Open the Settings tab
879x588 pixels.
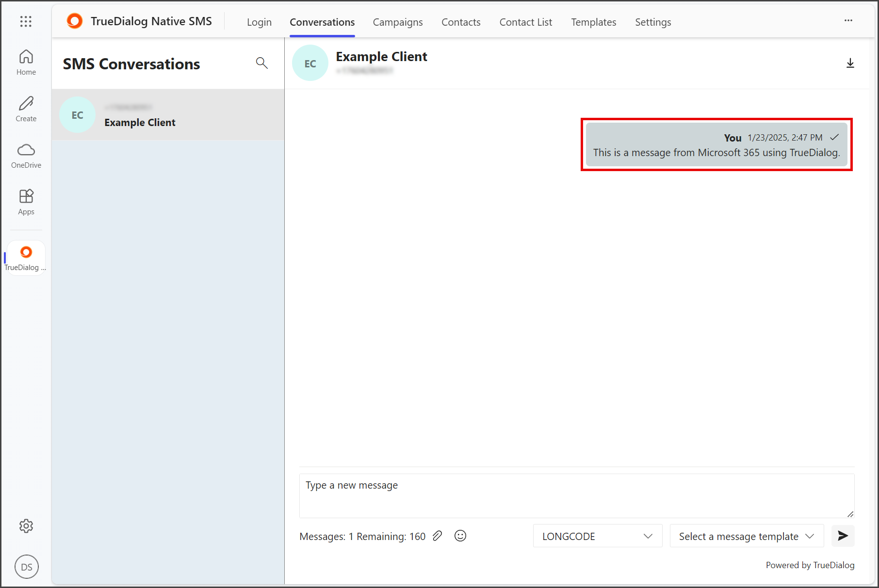pos(653,22)
